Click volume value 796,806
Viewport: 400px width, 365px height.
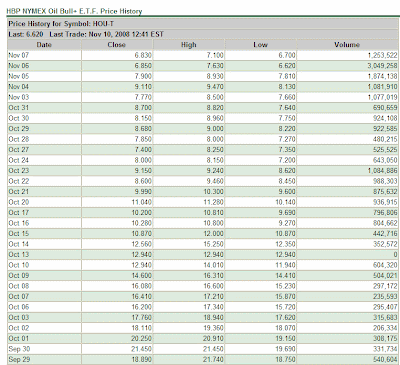[385, 213]
